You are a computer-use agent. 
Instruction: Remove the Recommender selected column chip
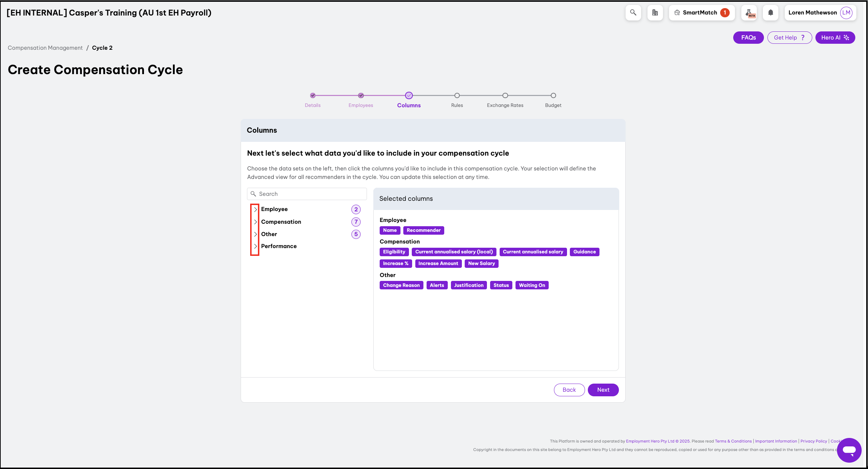coord(423,230)
